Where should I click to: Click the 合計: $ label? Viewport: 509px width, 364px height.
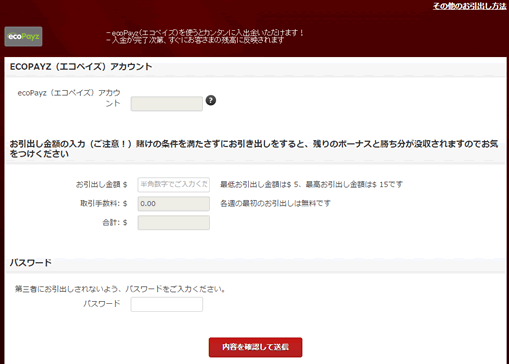pos(115,222)
